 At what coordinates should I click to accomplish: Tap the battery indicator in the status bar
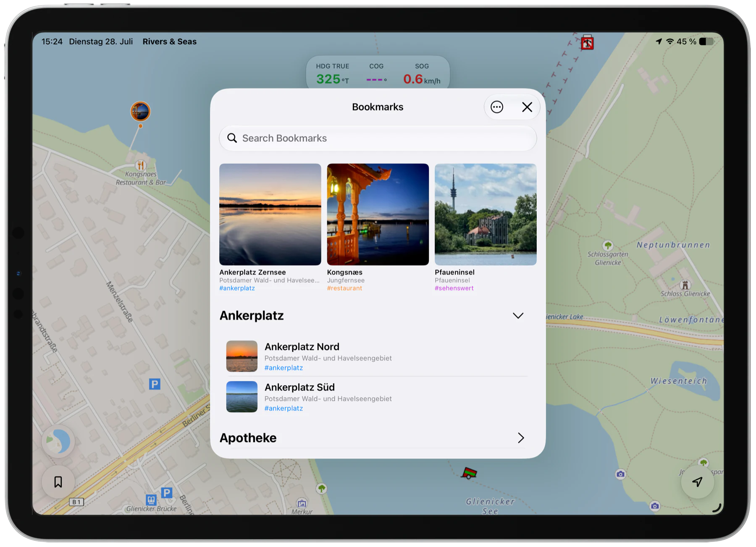pos(706,42)
